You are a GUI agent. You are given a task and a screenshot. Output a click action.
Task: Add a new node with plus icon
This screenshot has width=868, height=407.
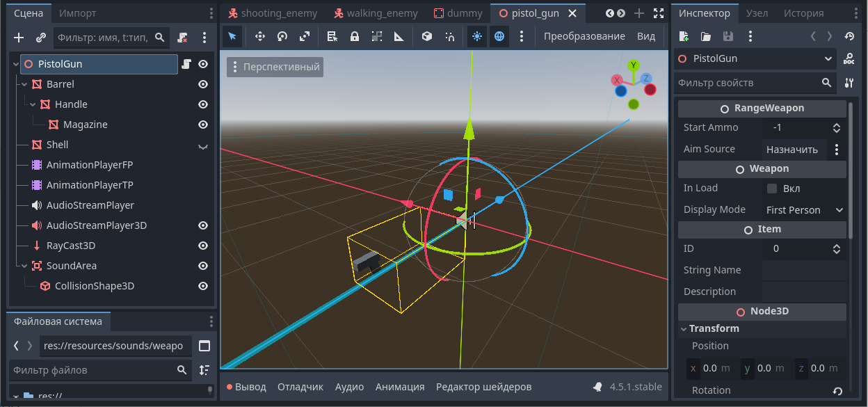[19, 38]
